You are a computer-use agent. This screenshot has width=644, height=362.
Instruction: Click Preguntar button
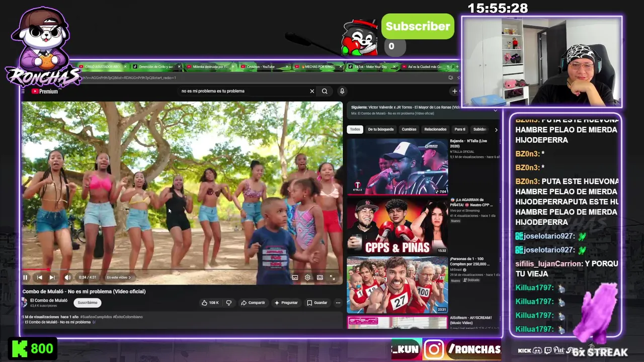point(286,303)
